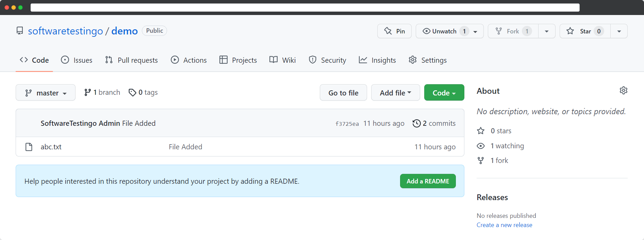Open the Wiki tab
Screen dimensions: 644x240
(x=282, y=60)
